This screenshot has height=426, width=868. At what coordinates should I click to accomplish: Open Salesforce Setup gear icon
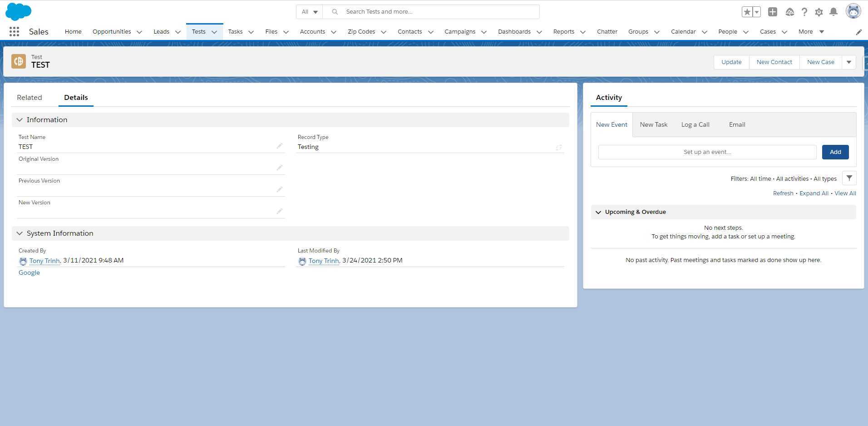(819, 12)
